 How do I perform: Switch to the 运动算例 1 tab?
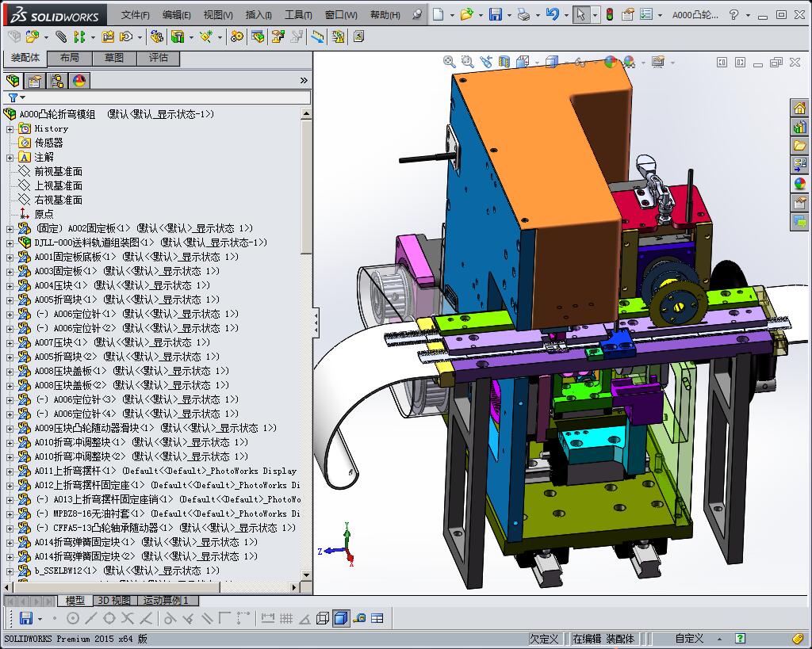coord(168,601)
